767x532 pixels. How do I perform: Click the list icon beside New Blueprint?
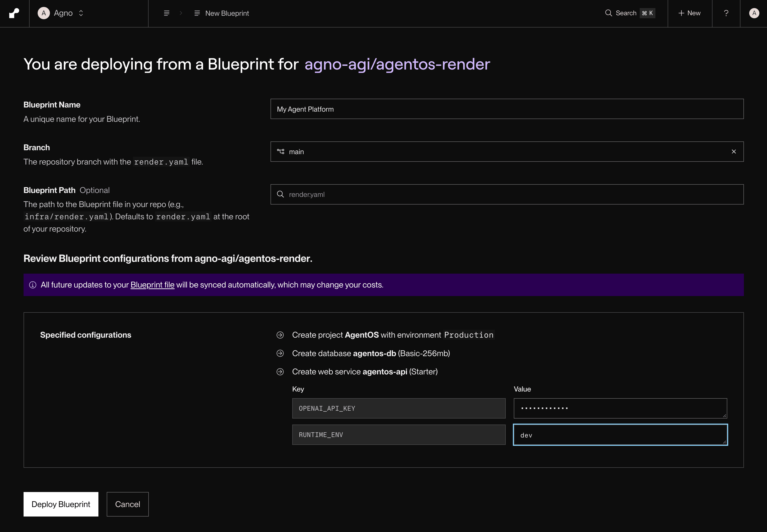197,13
